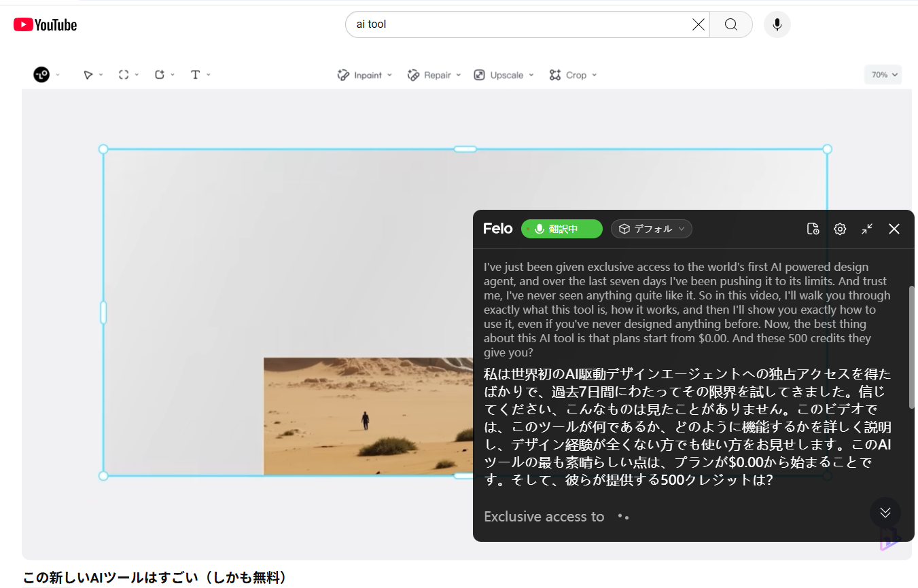
Task: Clear the ai tool search query
Action: coord(698,24)
